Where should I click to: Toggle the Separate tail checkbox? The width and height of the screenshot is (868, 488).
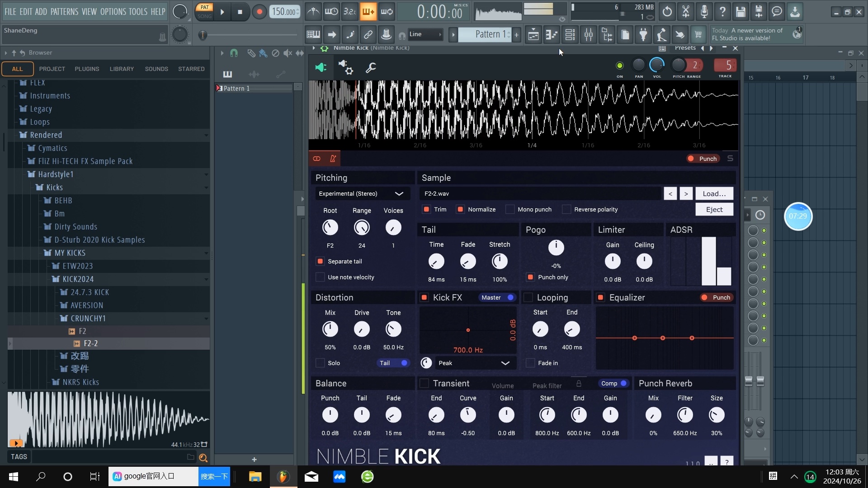click(x=320, y=261)
